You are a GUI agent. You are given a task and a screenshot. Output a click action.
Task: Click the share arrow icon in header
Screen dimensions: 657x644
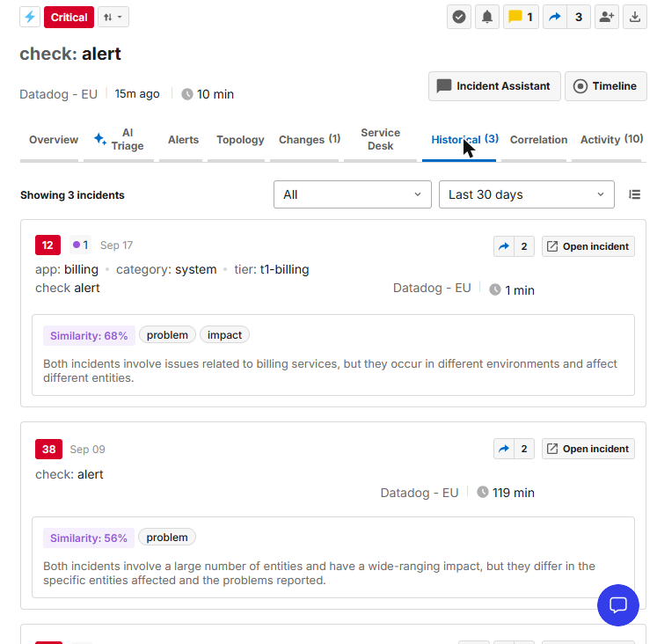[555, 18]
